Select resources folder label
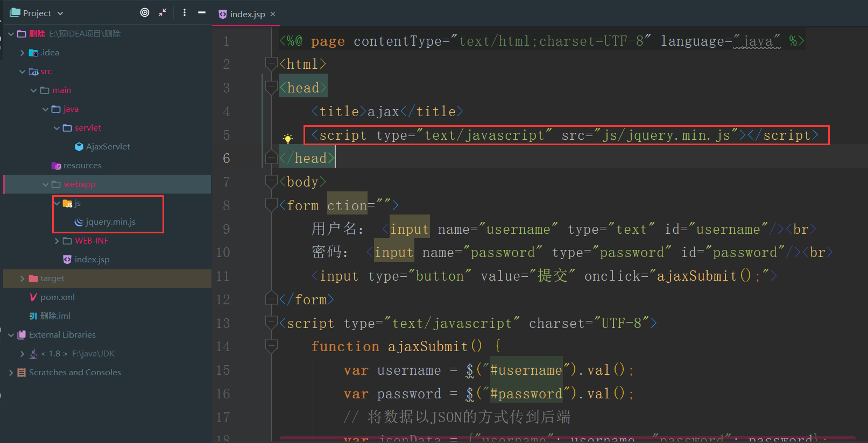 point(82,166)
